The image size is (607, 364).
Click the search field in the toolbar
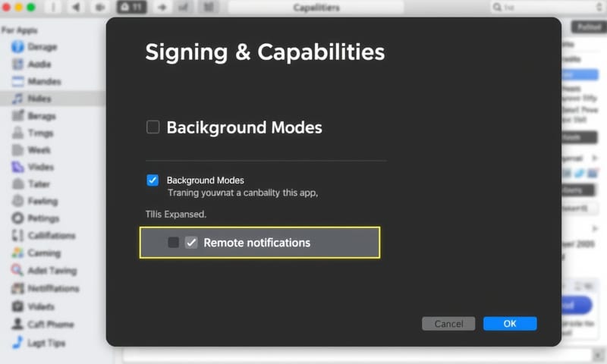click(x=546, y=7)
